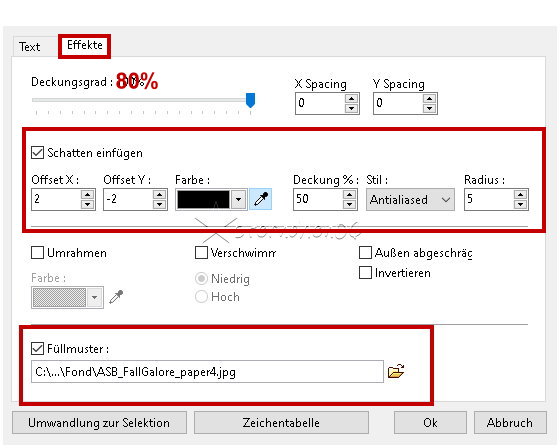Increase X Spacing with up arrow
The height and width of the screenshot is (448, 560).
pos(352,99)
